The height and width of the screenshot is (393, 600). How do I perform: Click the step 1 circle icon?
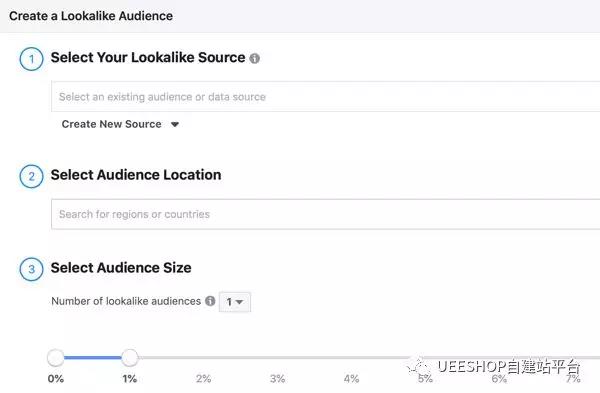pos(31,59)
